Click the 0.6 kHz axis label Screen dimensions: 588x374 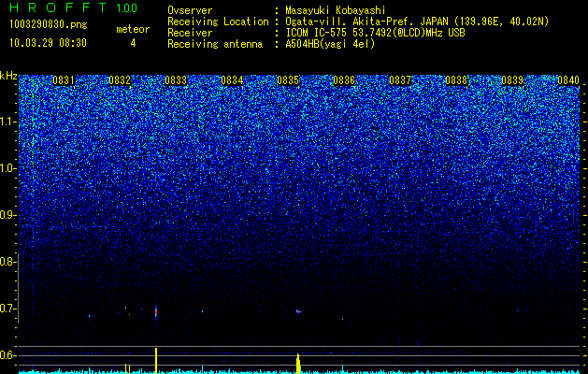coord(7,355)
